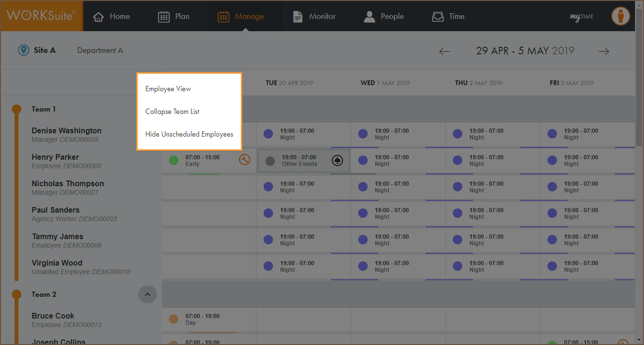
Task: Click the user profile avatar icon
Action: (x=620, y=16)
